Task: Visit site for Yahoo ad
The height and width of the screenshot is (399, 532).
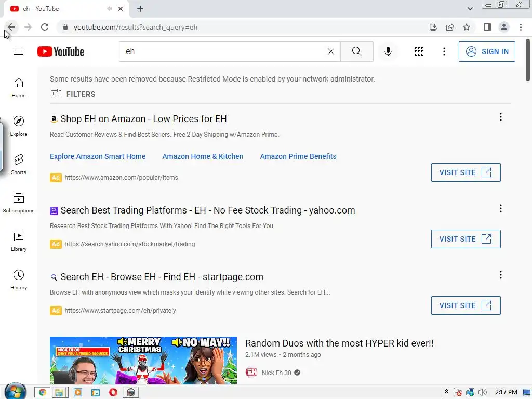Action: (465, 239)
